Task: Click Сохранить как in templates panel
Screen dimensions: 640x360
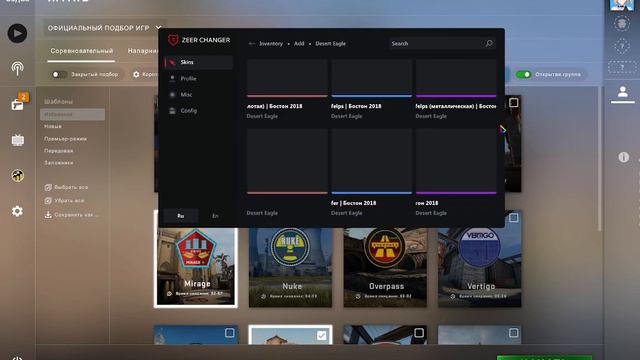Action: 76,215
